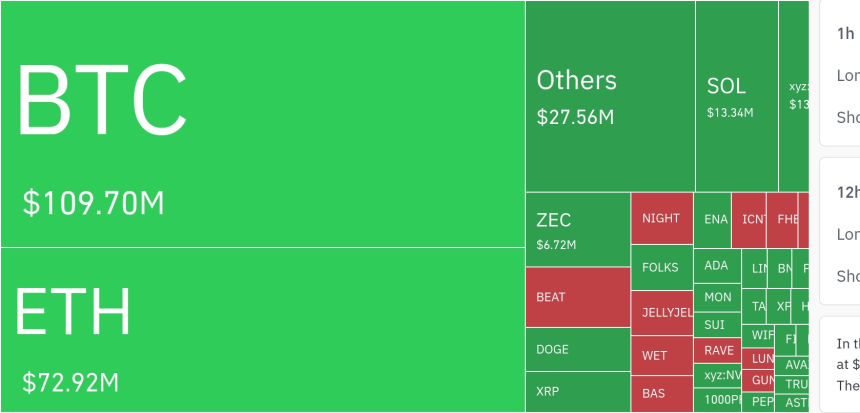The width and height of the screenshot is (860, 413).
Task: Select the ZEC $6.72M tile
Action: [577, 230]
